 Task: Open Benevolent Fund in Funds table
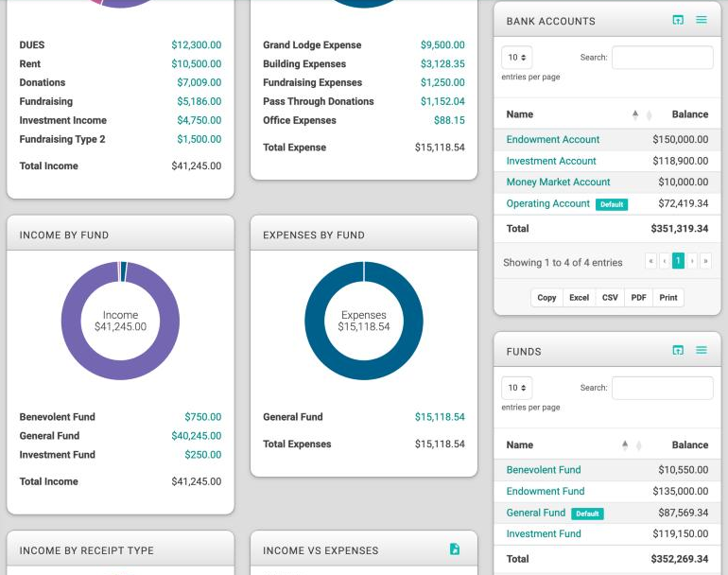click(544, 470)
